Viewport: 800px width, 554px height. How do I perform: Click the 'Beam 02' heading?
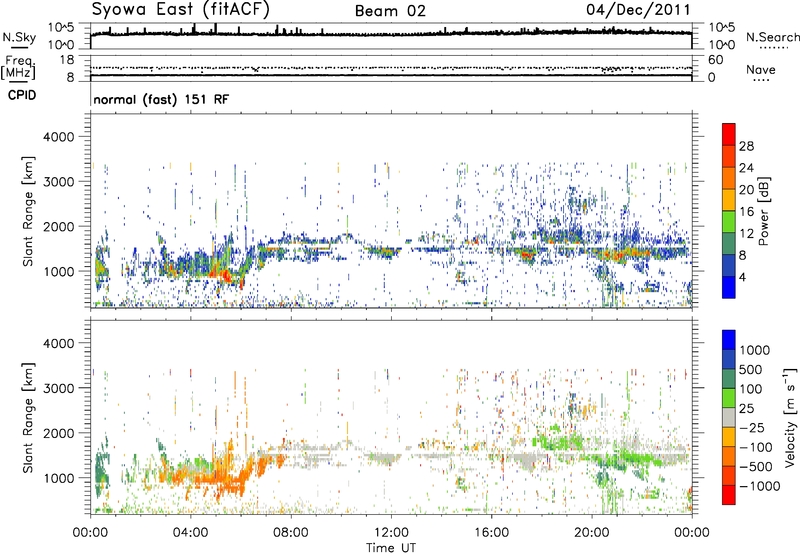pyautogui.click(x=390, y=11)
